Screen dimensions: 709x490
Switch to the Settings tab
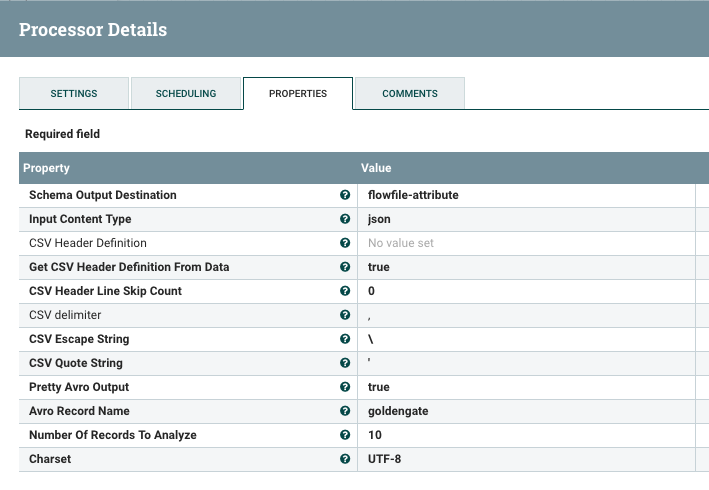[74, 93]
